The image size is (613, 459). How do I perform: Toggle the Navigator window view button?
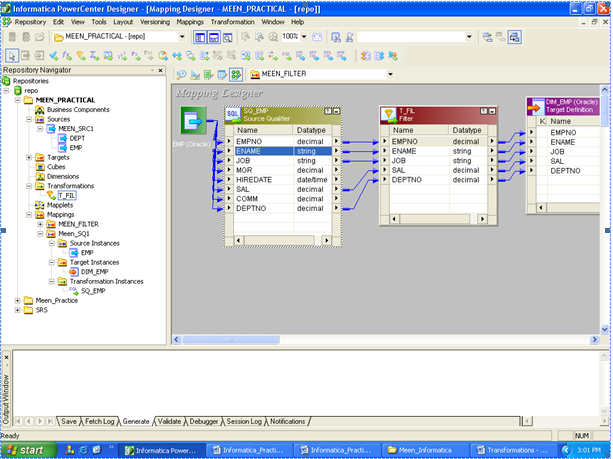pyautogui.click(x=200, y=37)
